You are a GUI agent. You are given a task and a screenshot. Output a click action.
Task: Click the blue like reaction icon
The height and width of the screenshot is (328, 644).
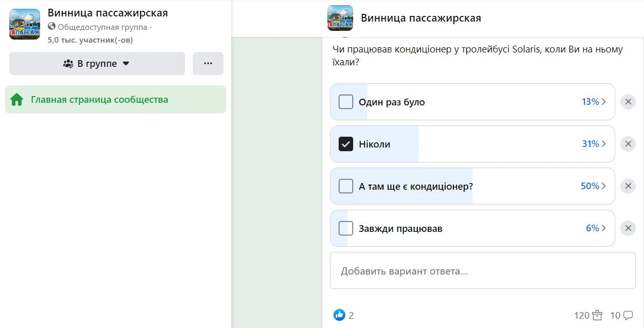point(339,315)
